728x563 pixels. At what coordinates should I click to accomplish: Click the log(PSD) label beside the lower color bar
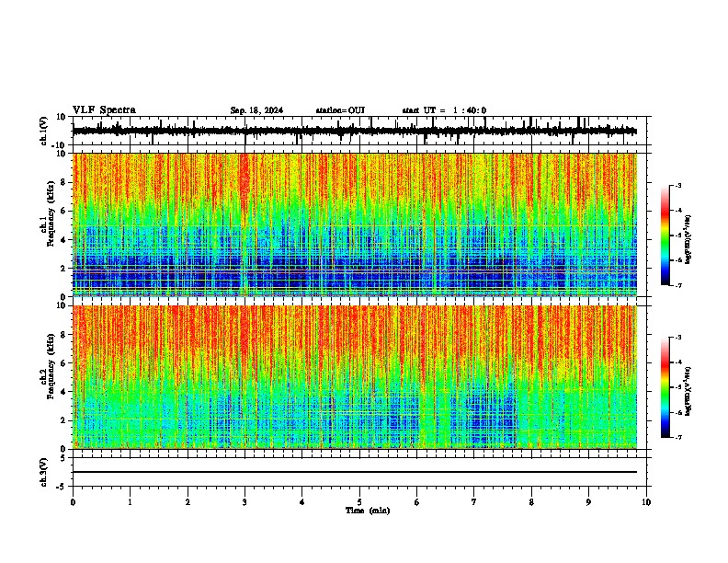pyautogui.click(x=688, y=391)
